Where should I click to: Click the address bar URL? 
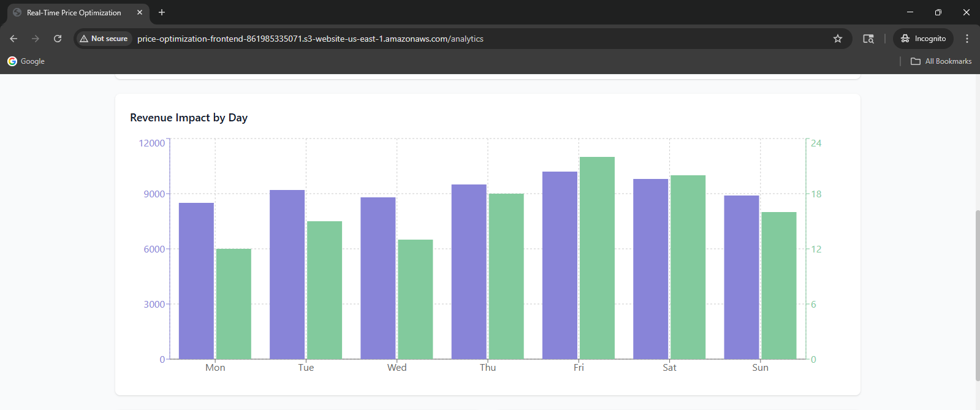[310, 39]
